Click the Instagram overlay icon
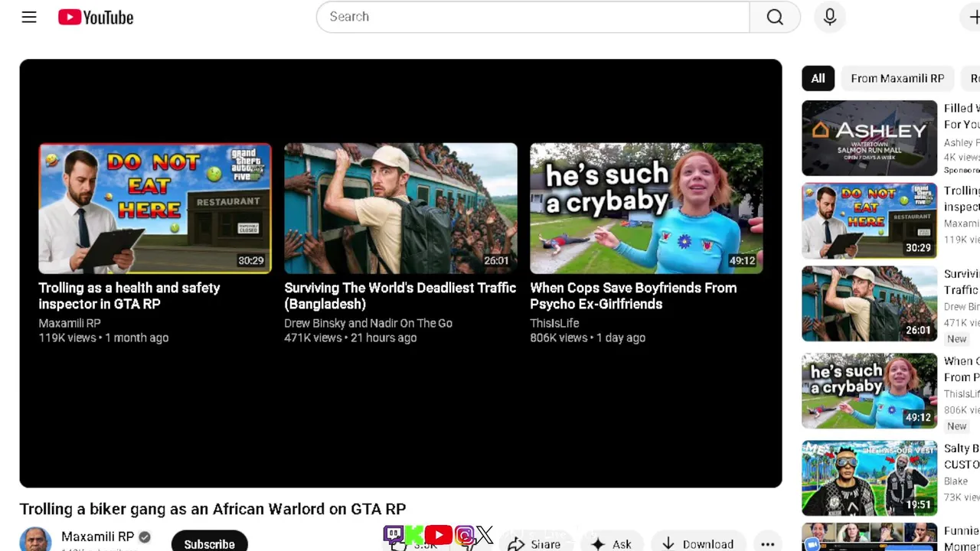The image size is (980, 551). 464,535
